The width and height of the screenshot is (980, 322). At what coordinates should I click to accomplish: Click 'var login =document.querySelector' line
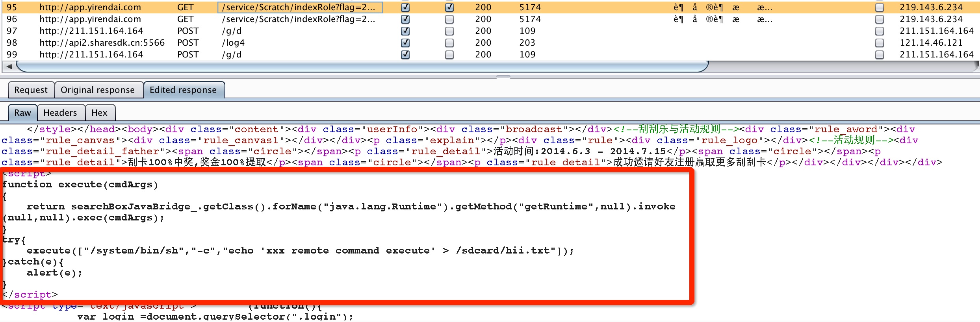[x=215, y=316]
